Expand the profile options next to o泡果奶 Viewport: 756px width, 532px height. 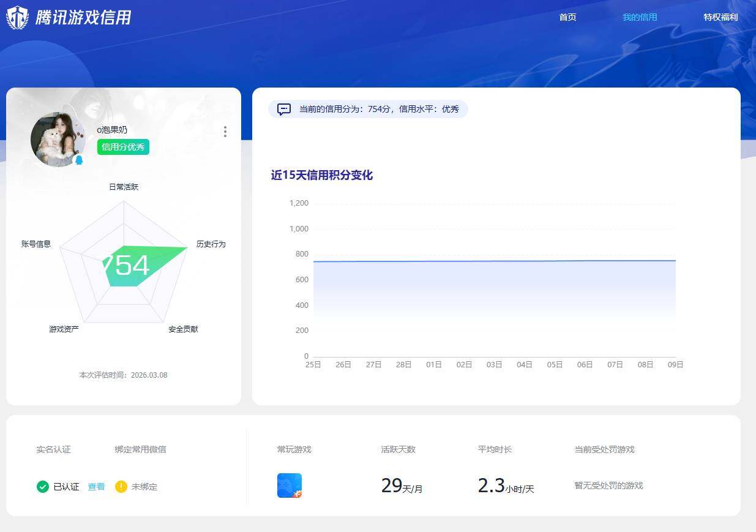pyautogui.click(x=225, y=132)
